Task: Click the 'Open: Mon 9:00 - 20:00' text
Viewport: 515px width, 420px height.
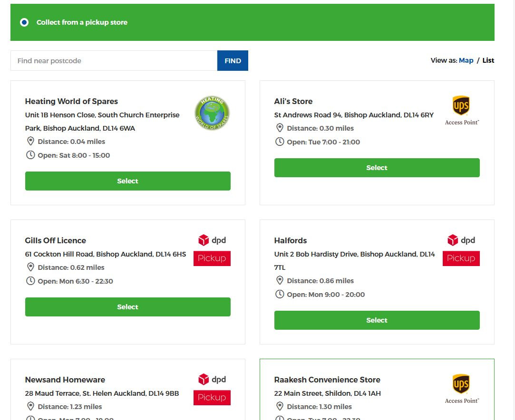Action: [x=326, y=294]
